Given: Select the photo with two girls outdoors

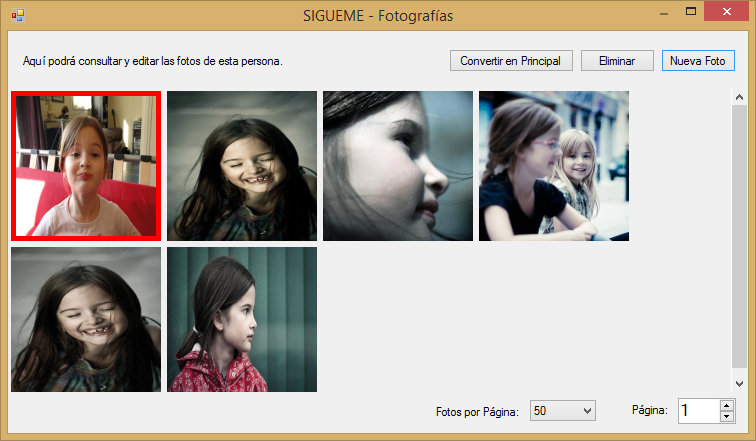Looking at the screenshot, I should point(554,166).
